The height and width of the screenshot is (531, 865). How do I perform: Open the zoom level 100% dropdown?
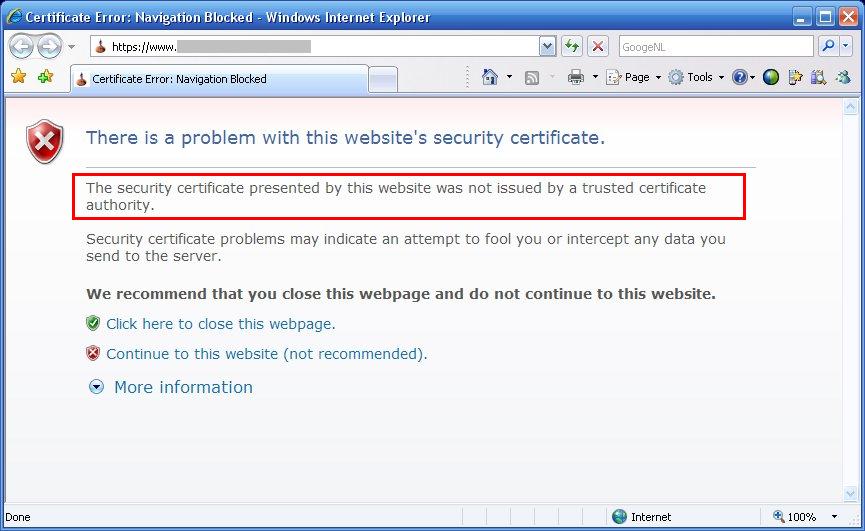coord(833,517)
